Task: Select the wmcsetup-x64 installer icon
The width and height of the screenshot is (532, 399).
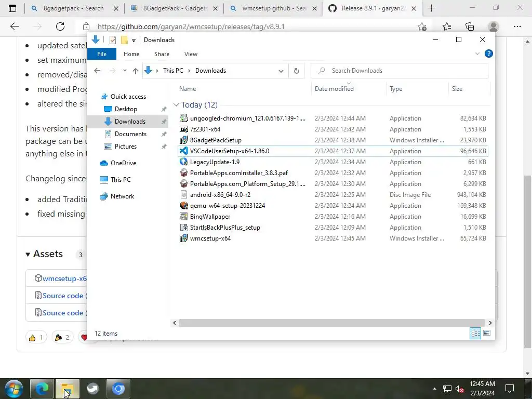Action: (183, 238)
